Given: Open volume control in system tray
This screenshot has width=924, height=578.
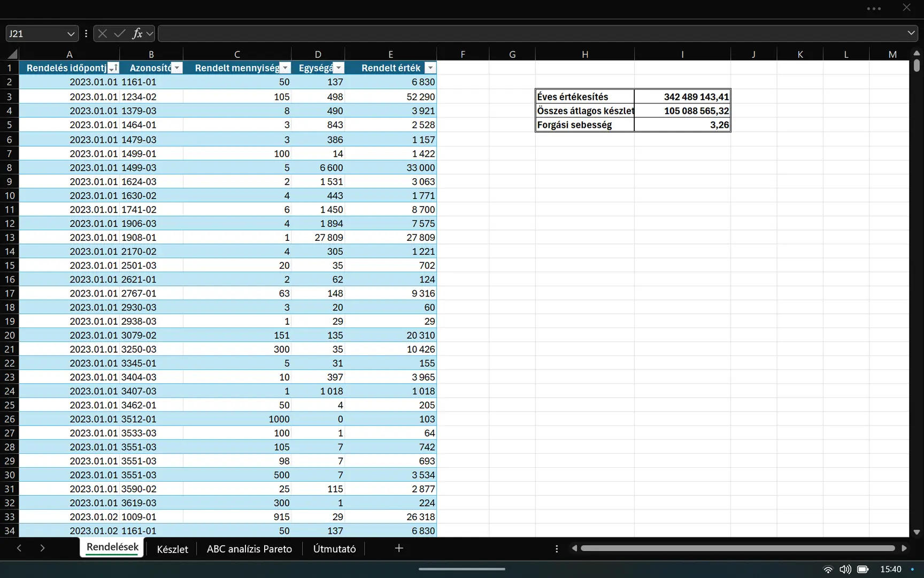Looking at the screenshot, I should coord(845,569).
